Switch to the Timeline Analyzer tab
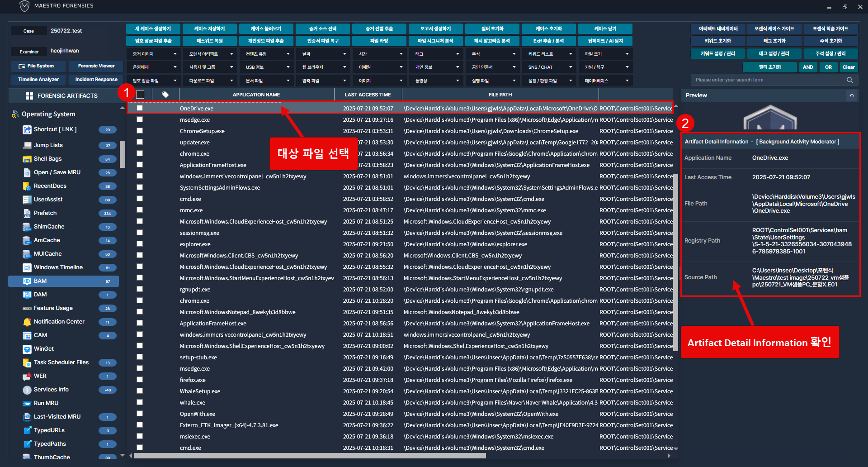This screenshot has height=467, width=868. (x=38, y=80)
